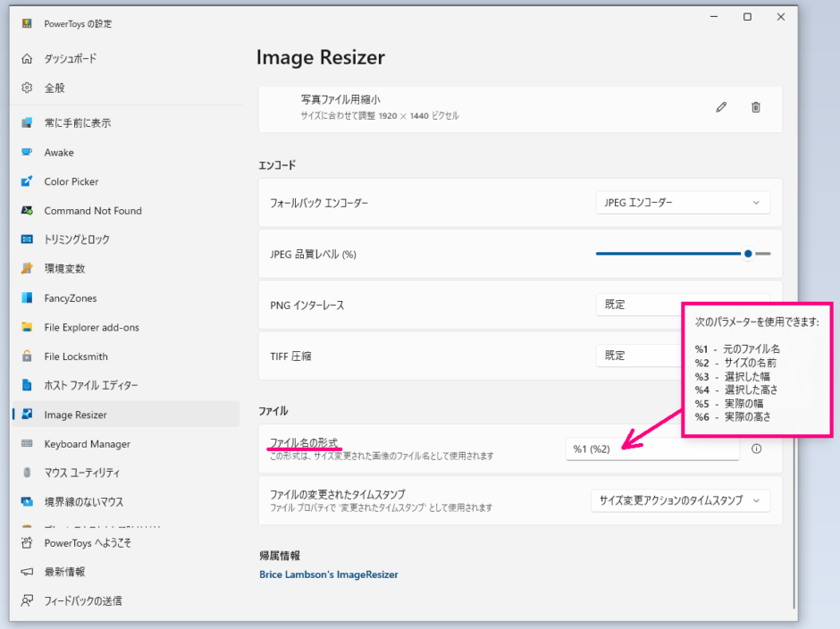Screen dimensions: 840x629
Task: Open フォールバック エンコーダー JPEG dropdown
Action: pyautogui.click(x=683, y=203)
